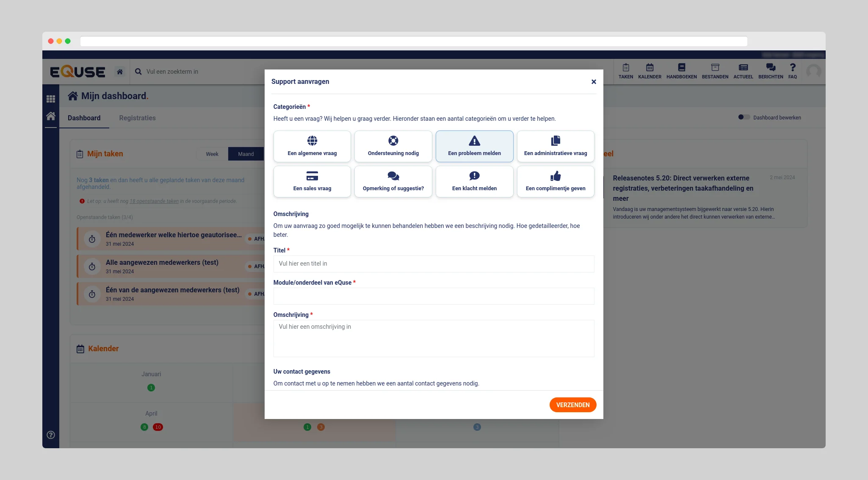This screenshot has width=868, height=480.
Task: Switch Mijn taken view to Week
Action: tap(212, 154)
